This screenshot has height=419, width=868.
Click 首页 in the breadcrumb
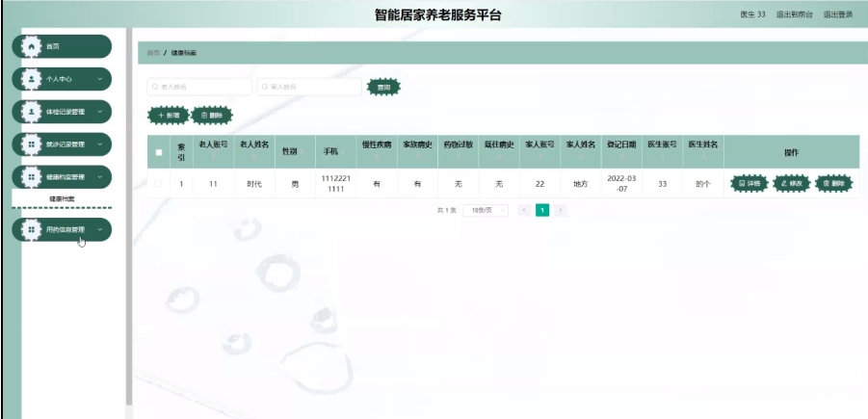pos(153,53)
